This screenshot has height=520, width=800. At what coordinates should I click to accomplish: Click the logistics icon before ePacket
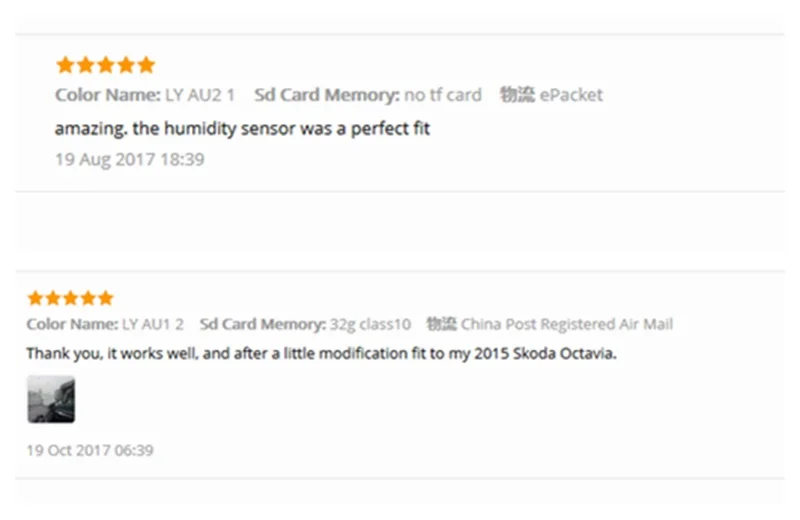point(517,94)
